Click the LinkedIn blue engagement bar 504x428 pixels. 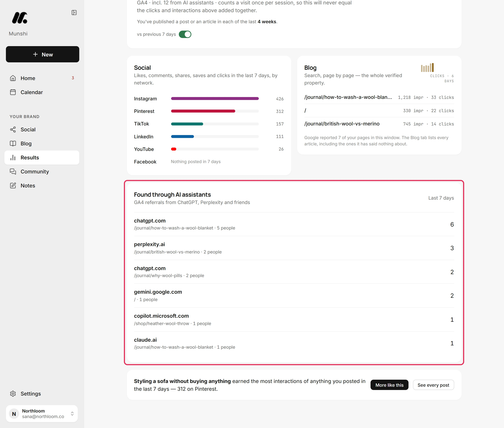click(182, 137)
